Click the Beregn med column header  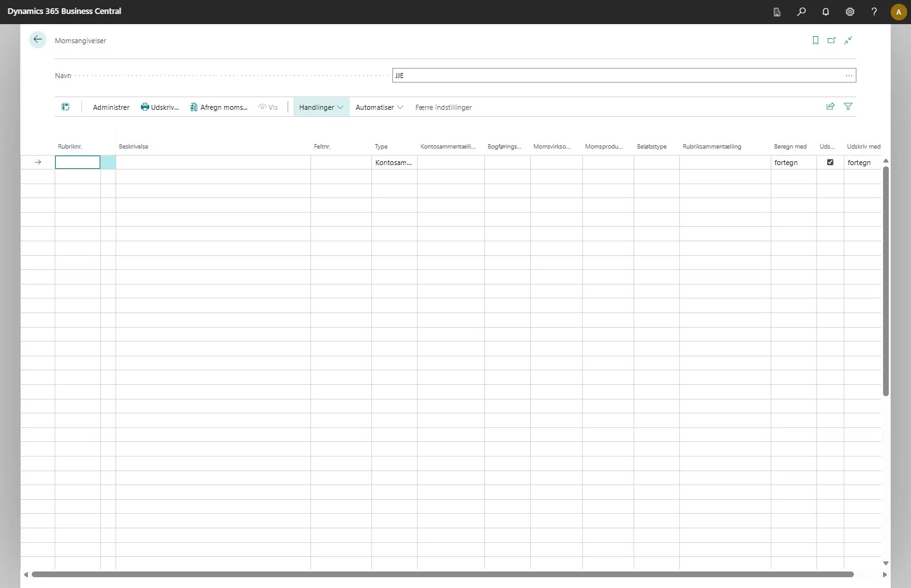pos(790,147)
